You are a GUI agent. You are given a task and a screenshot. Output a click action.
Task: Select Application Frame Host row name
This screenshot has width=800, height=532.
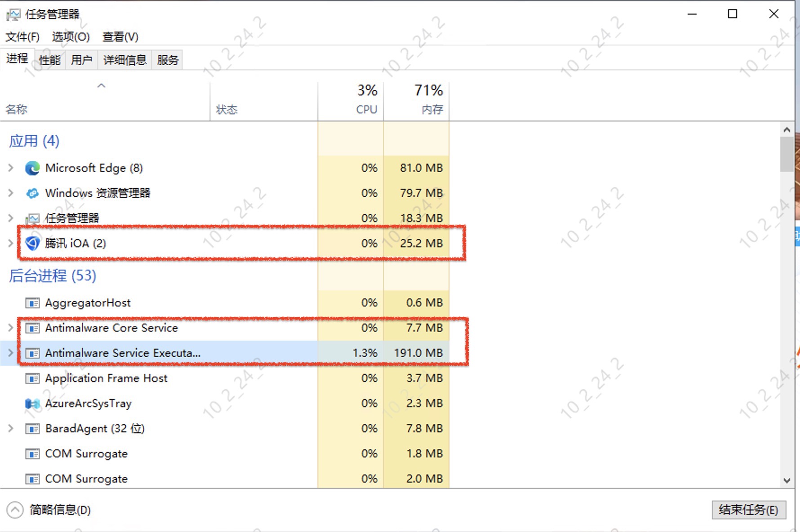[106, 378]
